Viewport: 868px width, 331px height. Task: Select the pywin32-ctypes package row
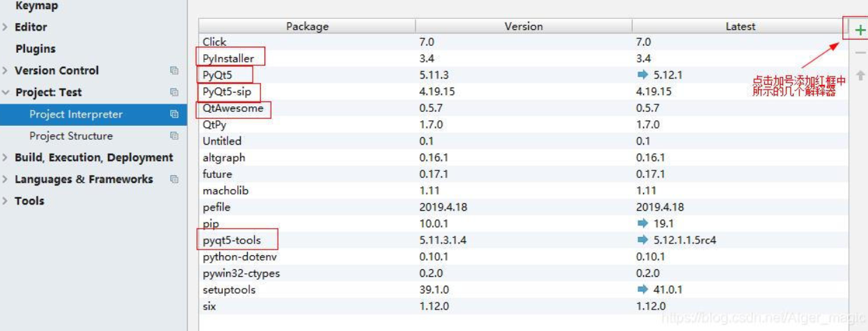[523, 273]
